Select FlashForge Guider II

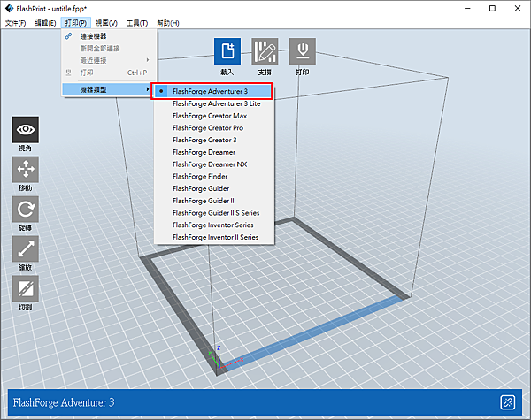[214, 201]
